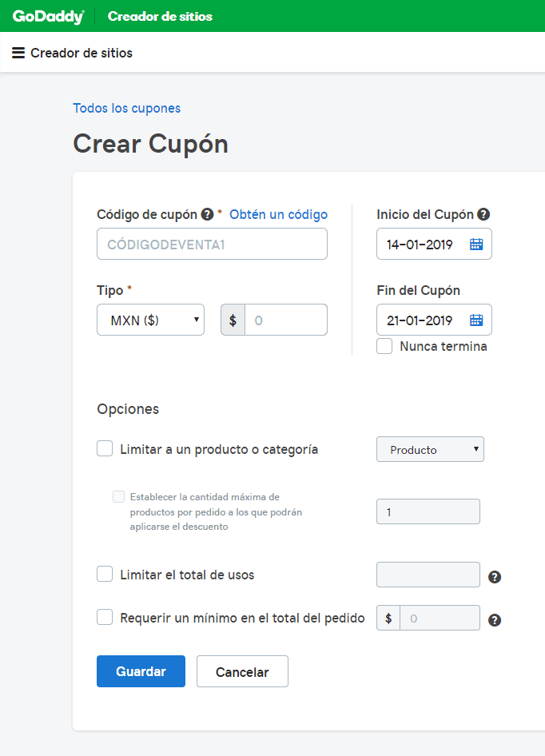Click help icon for Limitar el total de usos
Image resolution: width=545 pixels, height=756 pixels.
click(495, 577)
